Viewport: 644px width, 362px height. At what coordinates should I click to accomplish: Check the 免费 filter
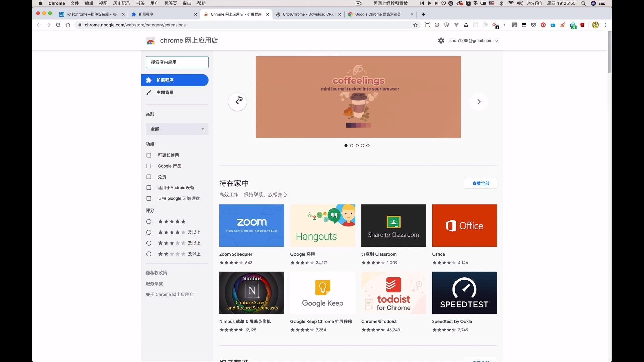coord(149,177)
